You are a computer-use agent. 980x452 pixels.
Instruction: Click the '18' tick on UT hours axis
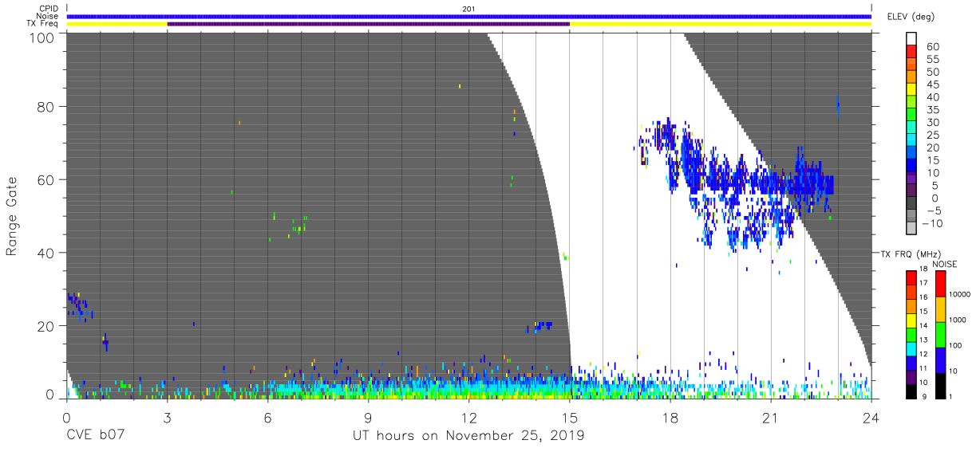pyautogui.click(x=670, y=417)
